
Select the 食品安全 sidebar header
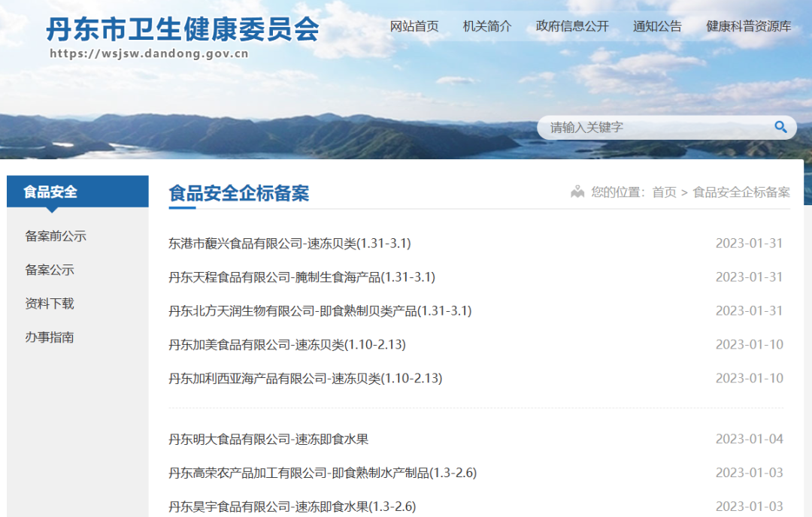pyautogui.click(x=77, y=192)
